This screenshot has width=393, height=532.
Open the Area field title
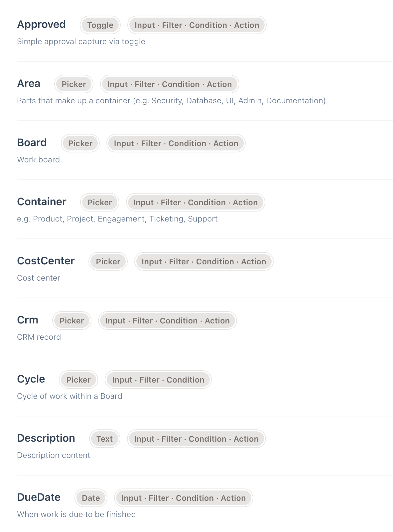(29, 84)
